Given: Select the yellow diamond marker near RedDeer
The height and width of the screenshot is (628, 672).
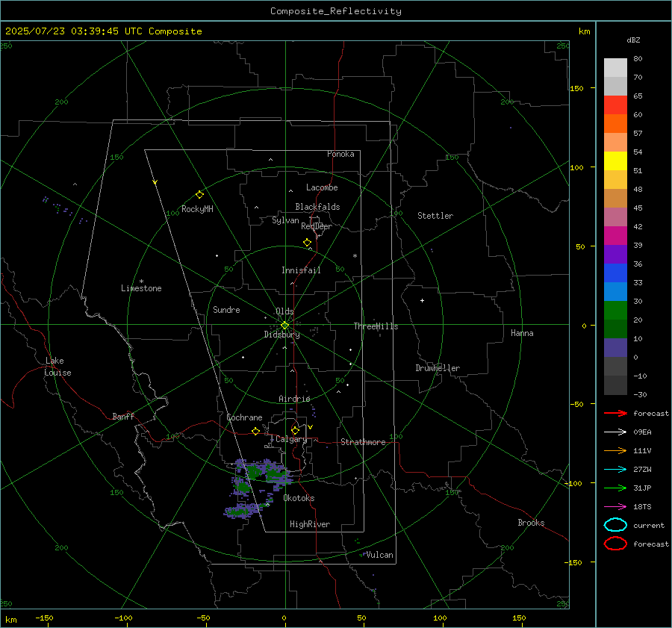Looking at the screenshot, I should (307, 243).
